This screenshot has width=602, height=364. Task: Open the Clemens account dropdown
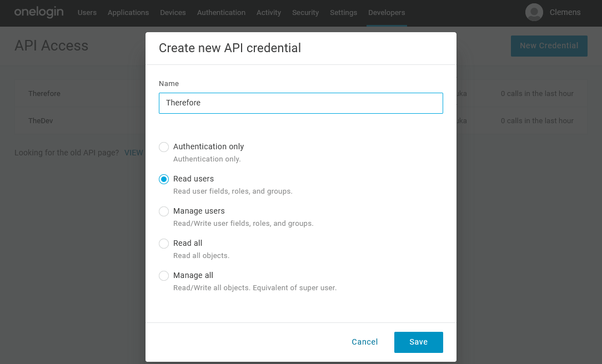565,12
